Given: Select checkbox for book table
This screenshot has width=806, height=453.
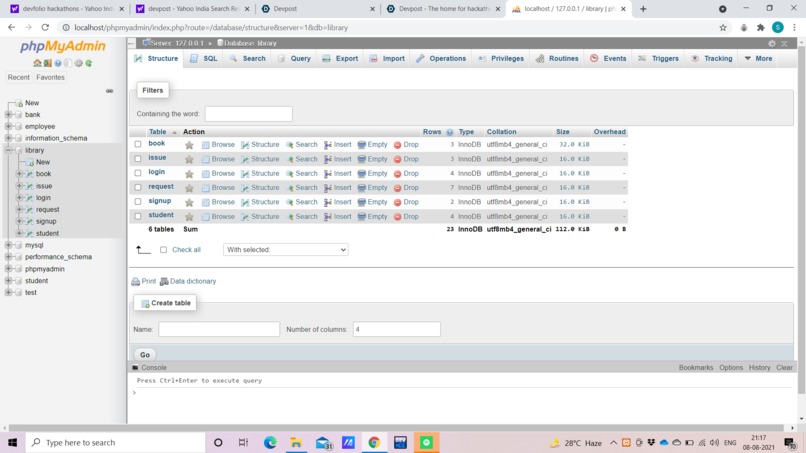Looking at the screenshot, I should 138,144.
